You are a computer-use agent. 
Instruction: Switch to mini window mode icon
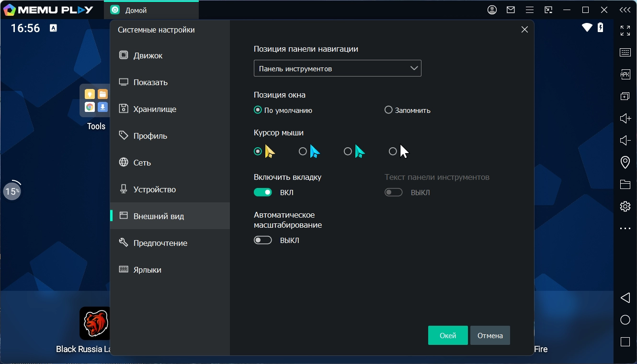[x=548, y=10]
